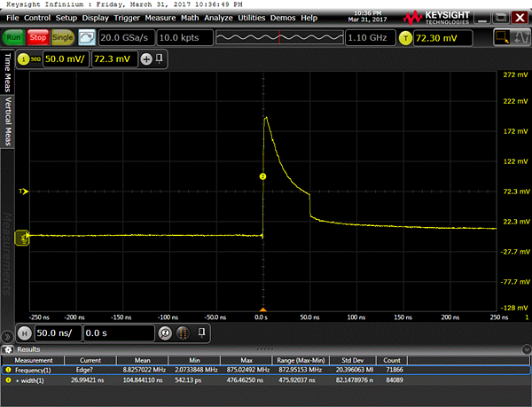
Task: Click the measurement marker 2 on waveform
Action: 262,176
